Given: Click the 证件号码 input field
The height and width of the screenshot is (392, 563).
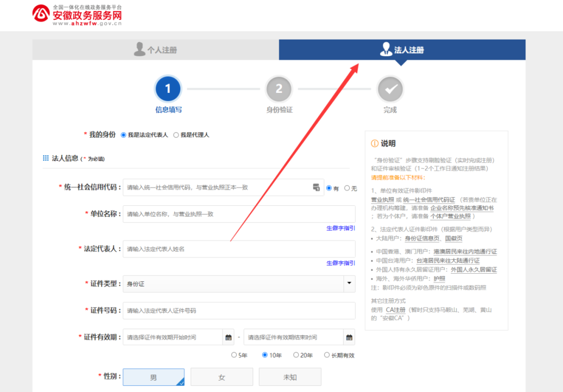Looking at the screenshot, I should point(239,311).
